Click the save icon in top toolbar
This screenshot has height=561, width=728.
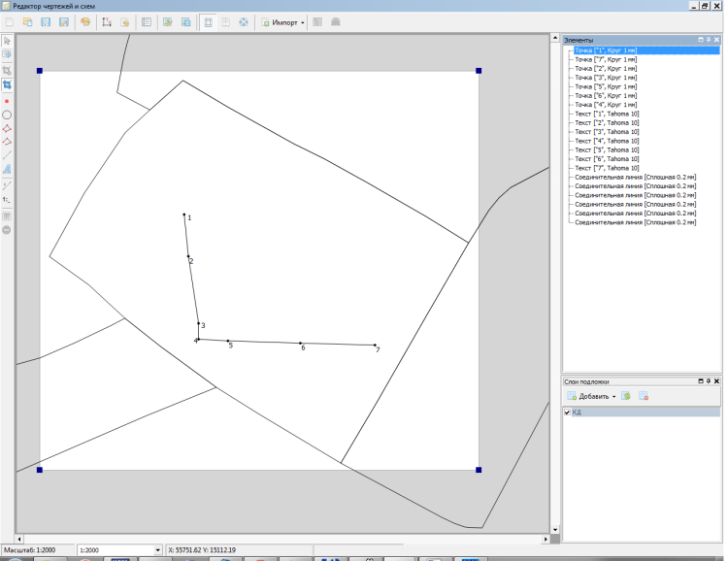46,21
